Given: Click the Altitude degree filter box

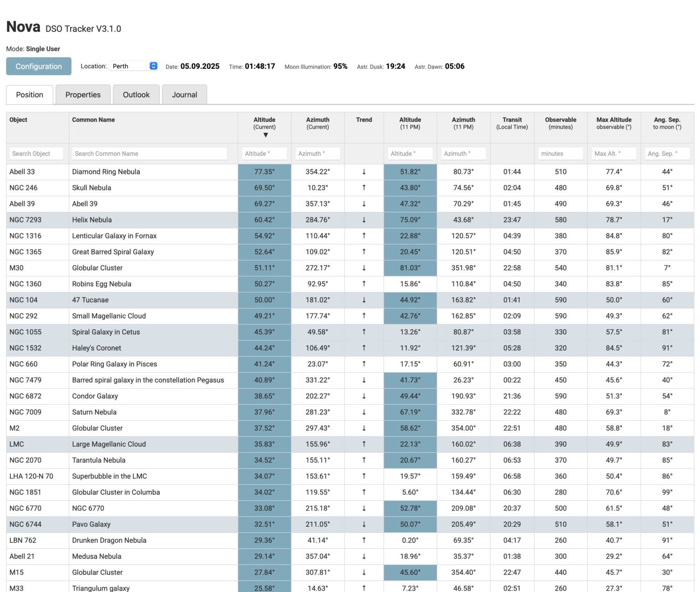Looking at the screenshot, I should click(x=264, y=153).
